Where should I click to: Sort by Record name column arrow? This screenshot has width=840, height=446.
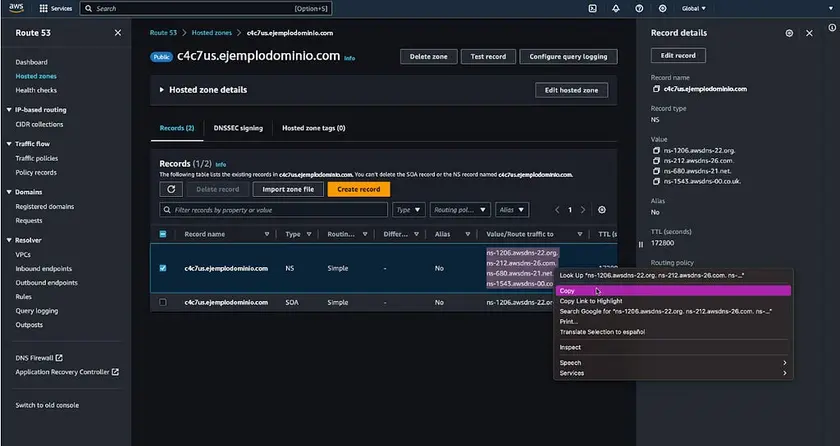click(x=267, y=235)
